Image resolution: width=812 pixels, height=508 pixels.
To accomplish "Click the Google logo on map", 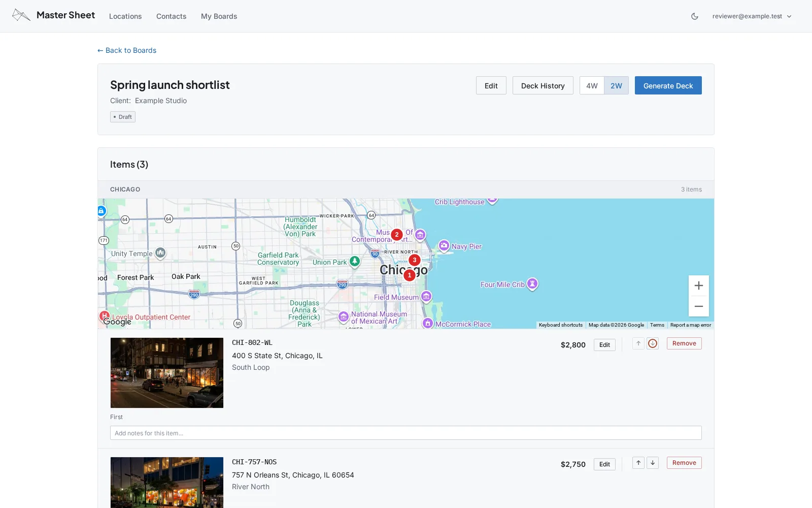I will point(117,322).
